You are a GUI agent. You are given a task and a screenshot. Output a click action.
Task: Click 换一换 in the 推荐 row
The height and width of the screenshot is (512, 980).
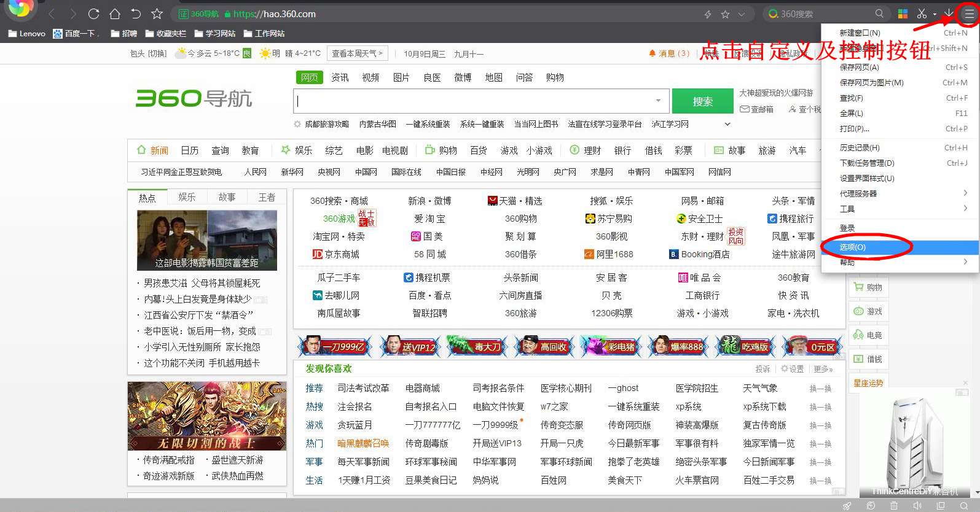(820, 389)
